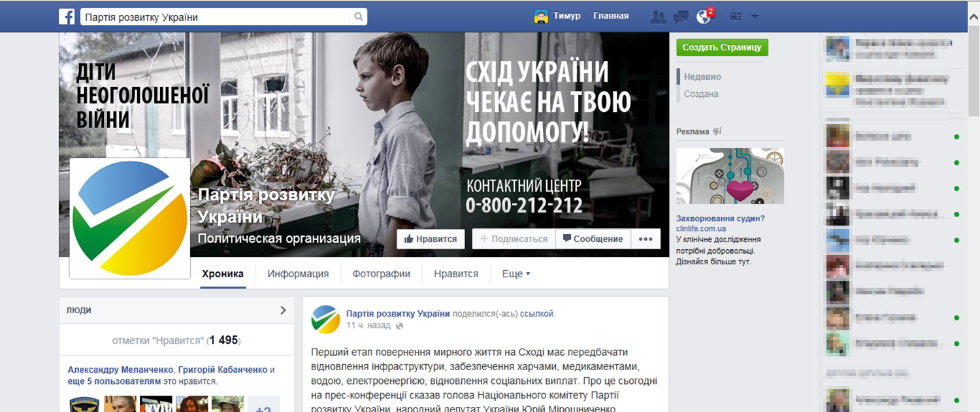Open privacy shortcuts lock icon
Screen dimensions: 980x412
(x=736, y=17)
